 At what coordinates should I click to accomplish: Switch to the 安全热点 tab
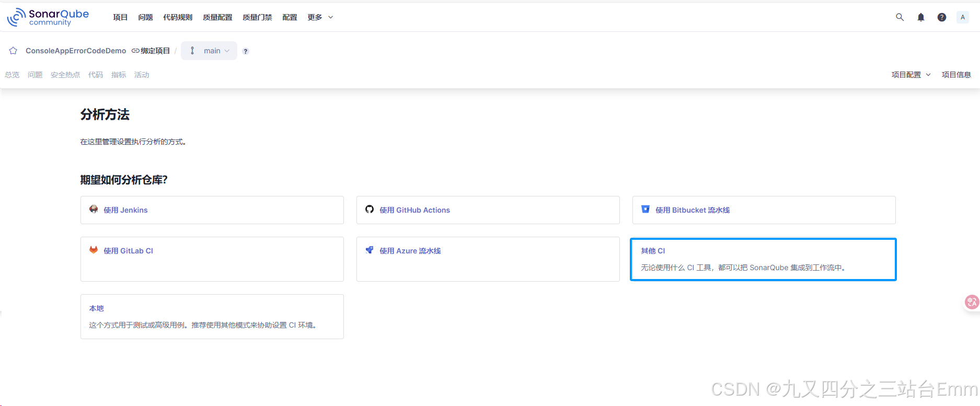click(x=65, y=75)
